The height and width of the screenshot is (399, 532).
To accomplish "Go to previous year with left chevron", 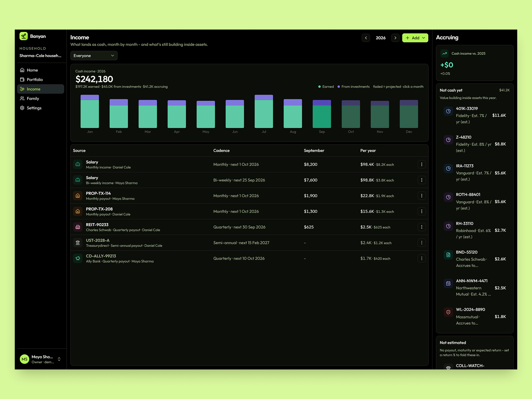I will click(366, 38).
